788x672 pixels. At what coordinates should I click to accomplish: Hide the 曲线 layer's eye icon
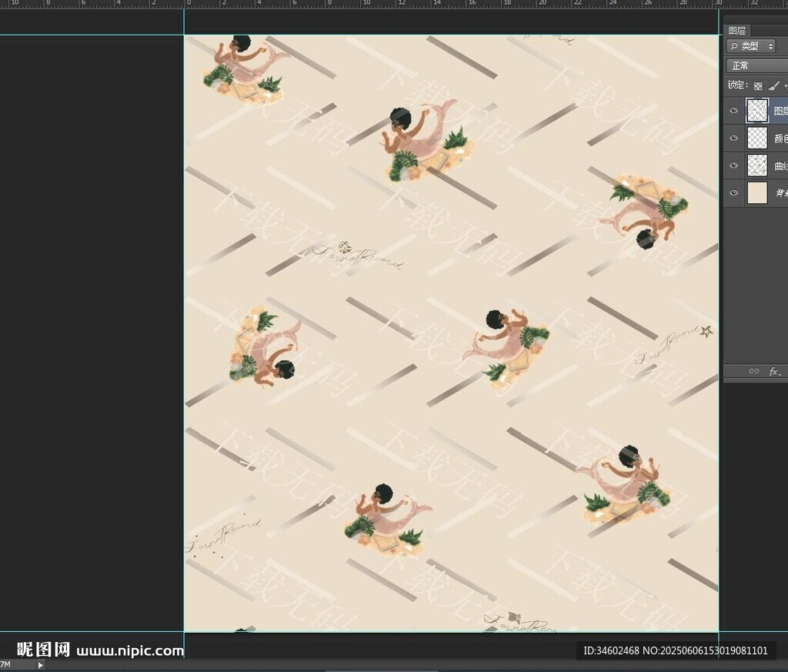click(733, 165)
